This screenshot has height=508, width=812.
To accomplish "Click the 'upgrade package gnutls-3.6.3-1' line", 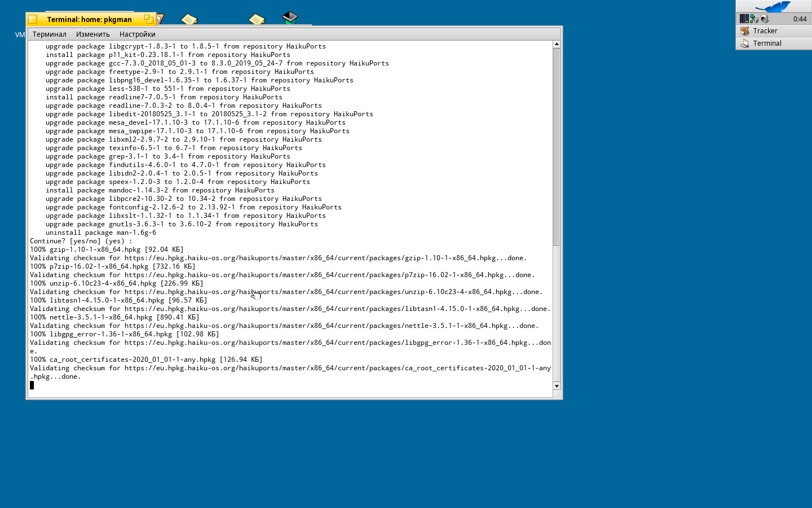I will coord(182,224).
